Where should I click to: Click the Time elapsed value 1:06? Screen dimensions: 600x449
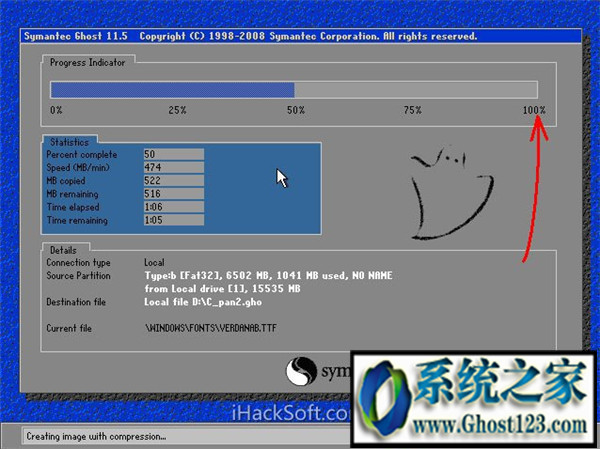coord(174,207)
